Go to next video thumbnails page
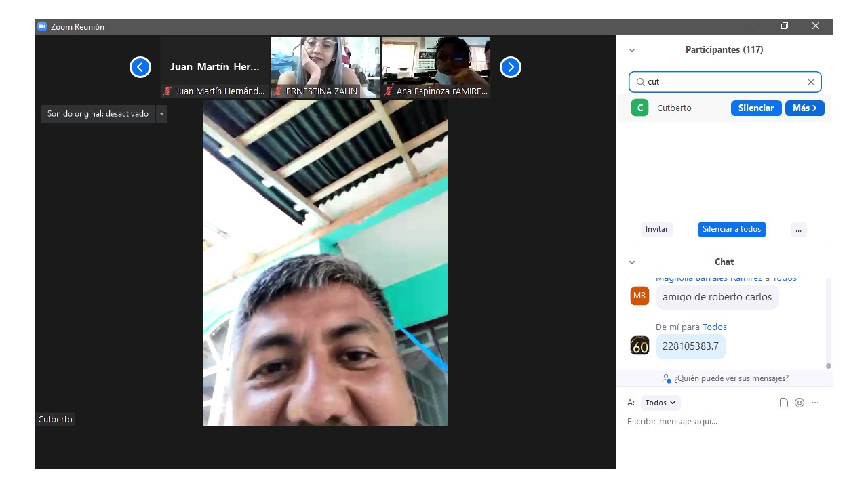 tap(510, 67)
